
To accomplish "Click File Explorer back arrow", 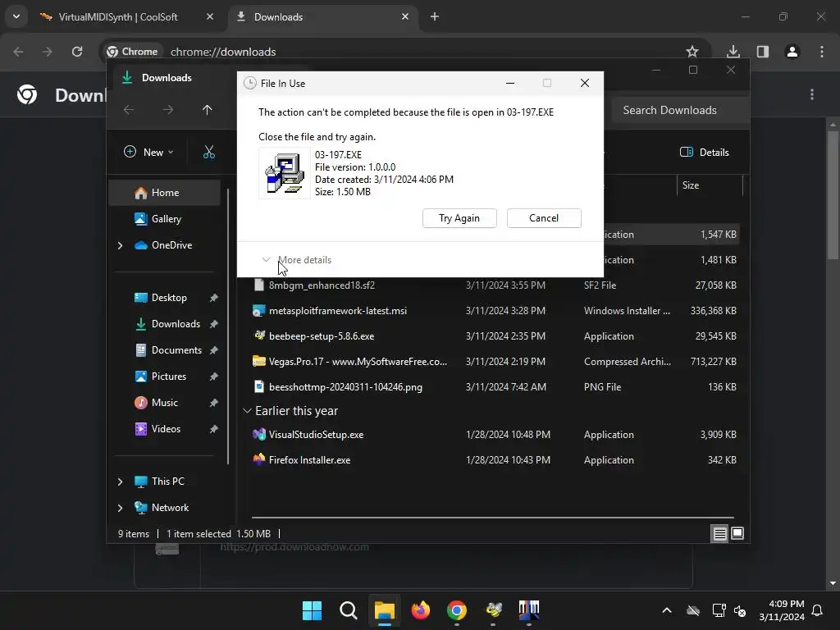I will 129,110.
